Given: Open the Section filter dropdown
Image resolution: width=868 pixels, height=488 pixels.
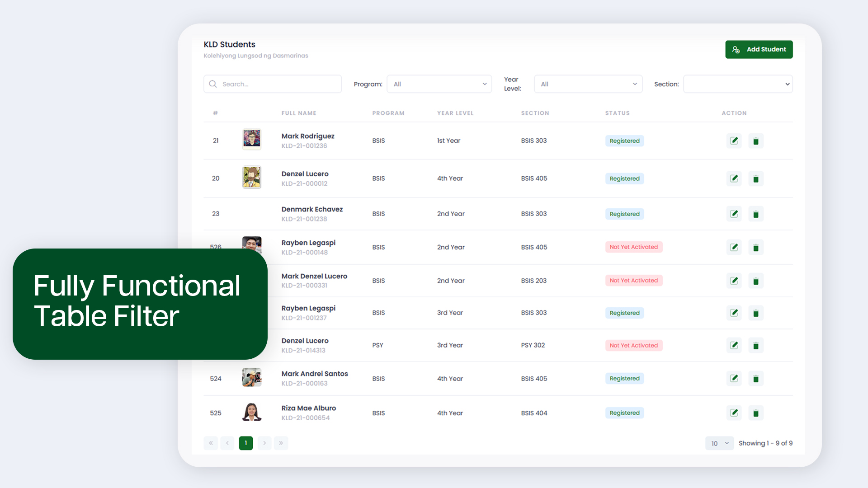Looking at the screenshot, I should pos(737,84).
